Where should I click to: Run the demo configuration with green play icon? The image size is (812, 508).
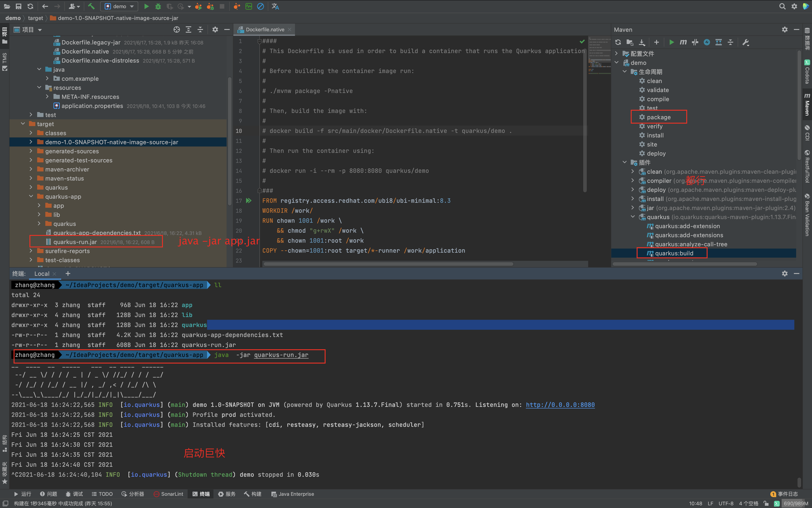147,6
